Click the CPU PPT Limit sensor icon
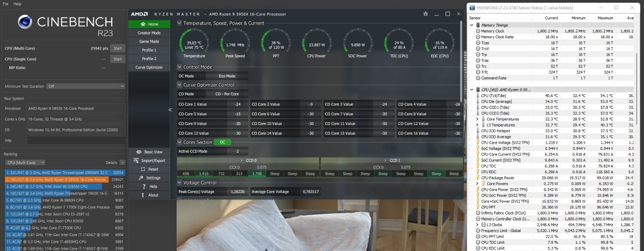644x251 pixels. click(478, 236)
